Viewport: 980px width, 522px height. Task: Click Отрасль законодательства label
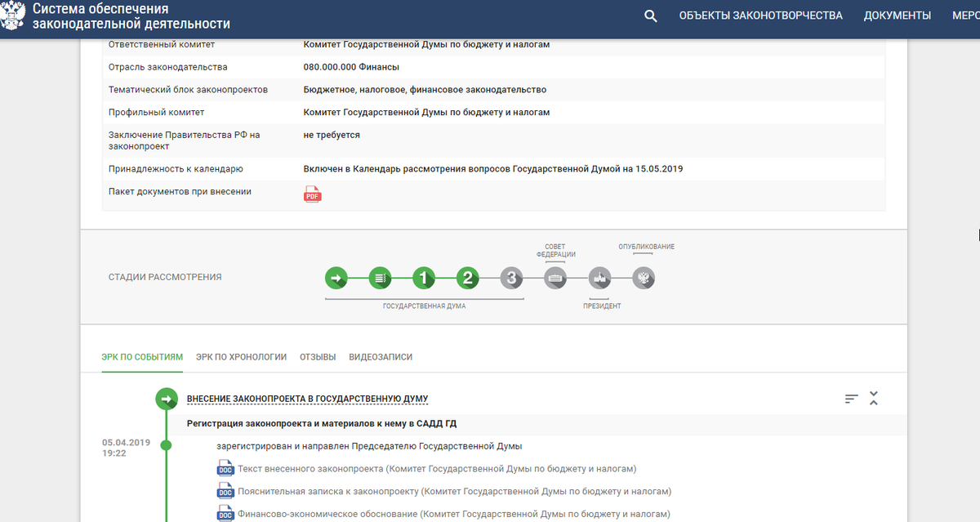pos(168,67)
